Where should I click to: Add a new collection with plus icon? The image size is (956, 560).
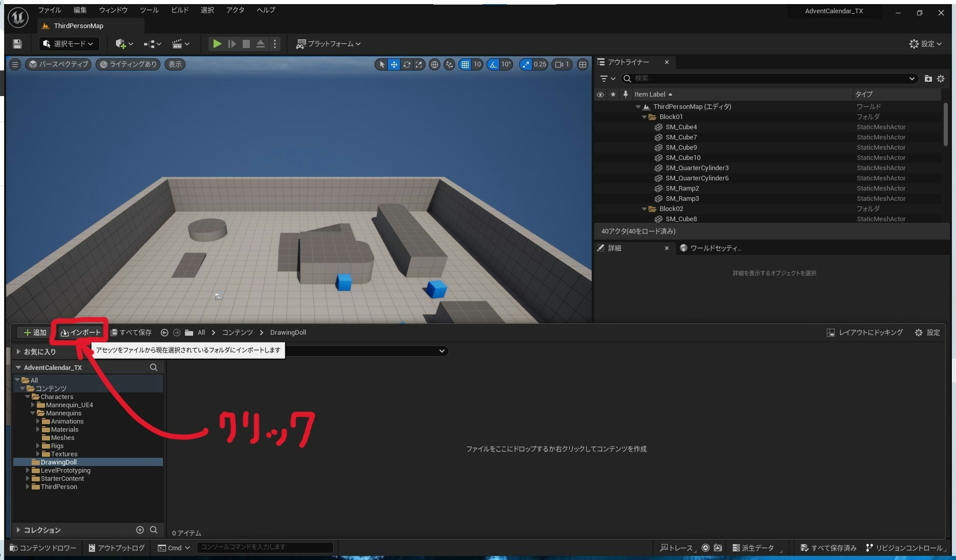coord(140,530)
